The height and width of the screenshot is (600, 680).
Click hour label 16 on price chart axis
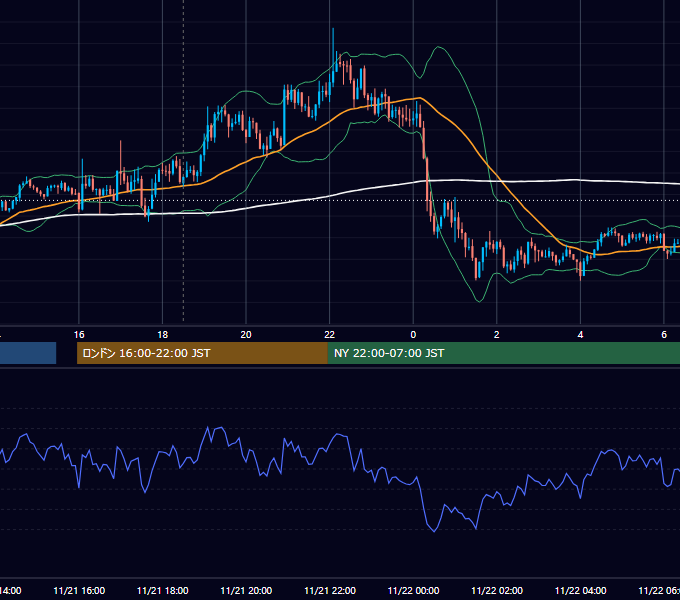click(x=79, y=335)
